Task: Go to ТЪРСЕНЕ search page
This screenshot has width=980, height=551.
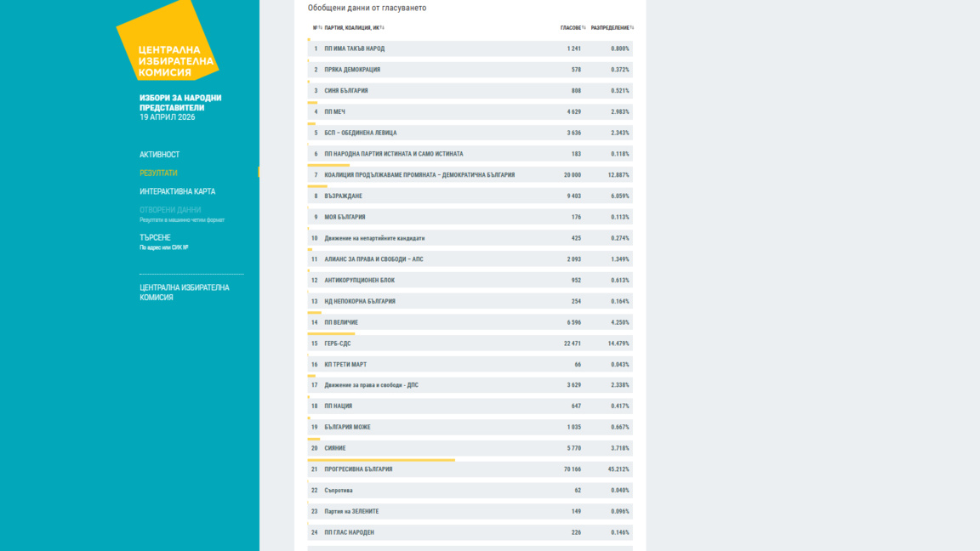Action: (x=155, y=237)
